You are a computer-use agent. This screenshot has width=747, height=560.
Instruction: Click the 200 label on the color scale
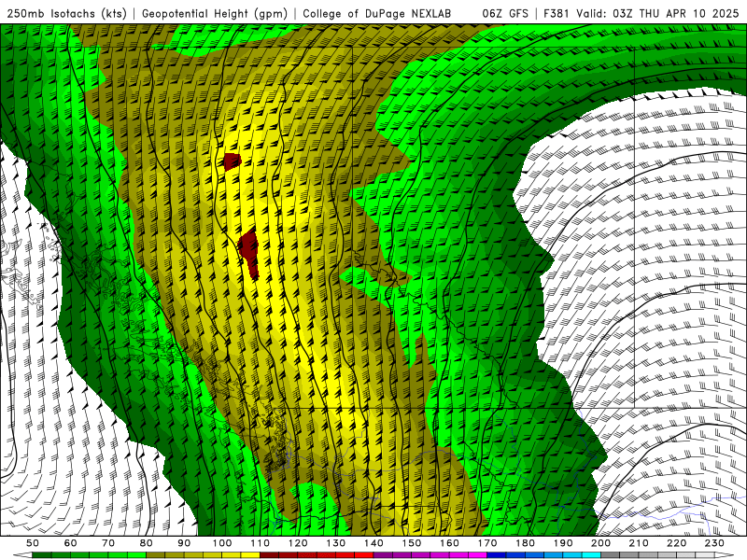[601, 543]
